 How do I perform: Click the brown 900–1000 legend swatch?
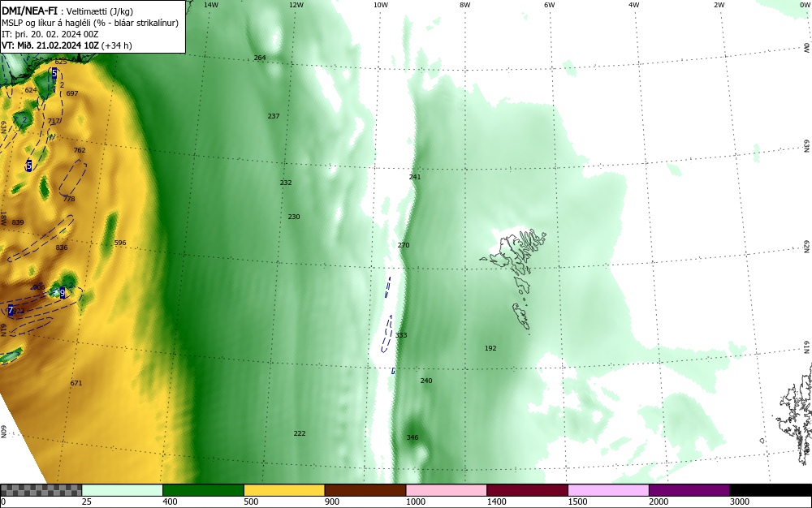tap(365, 490)
